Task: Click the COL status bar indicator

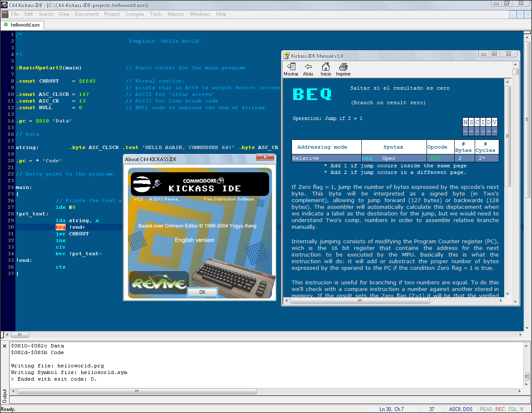Action: 513,409
